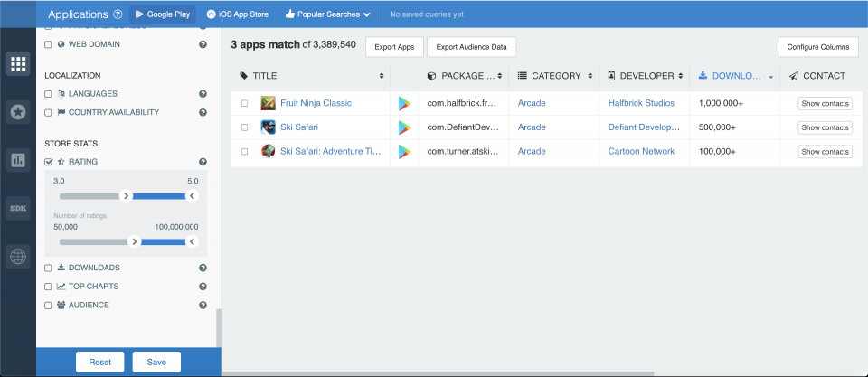The image size is (868, 377).
Task: Show contacts for Fruit Ninja Classic
Action: tap(825, 104)
